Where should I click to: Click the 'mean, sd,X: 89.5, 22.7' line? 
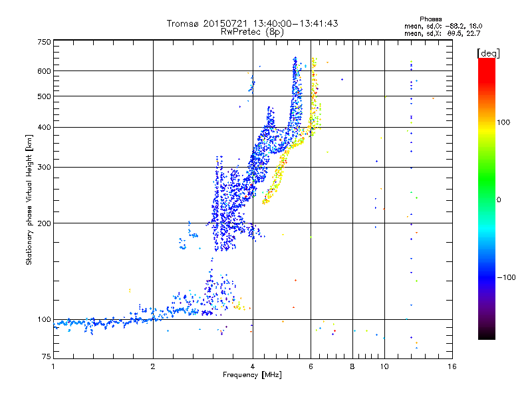pyautogui.click(x=442, y=33)
